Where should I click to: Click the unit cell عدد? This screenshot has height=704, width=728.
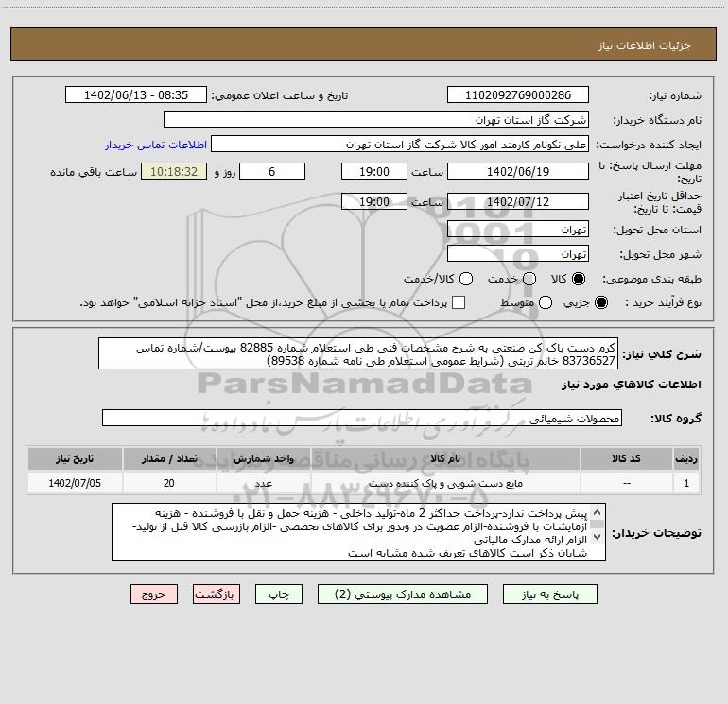click(263, 483)
